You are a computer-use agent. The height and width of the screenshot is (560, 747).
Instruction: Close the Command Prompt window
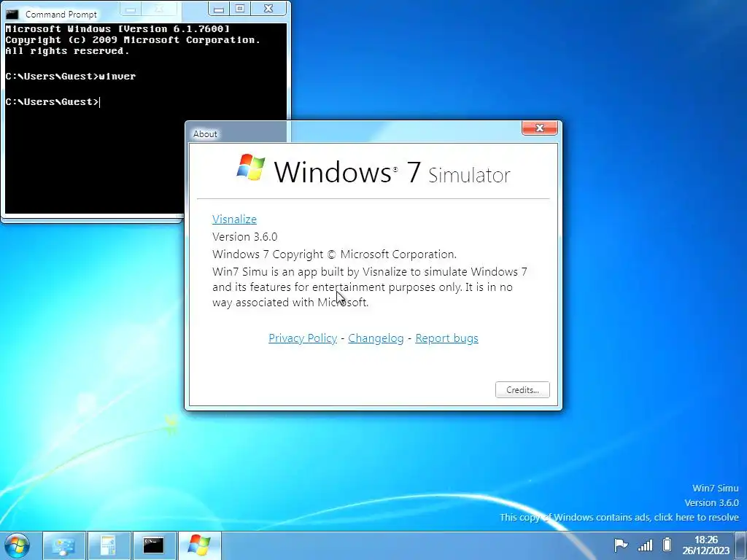268,9
